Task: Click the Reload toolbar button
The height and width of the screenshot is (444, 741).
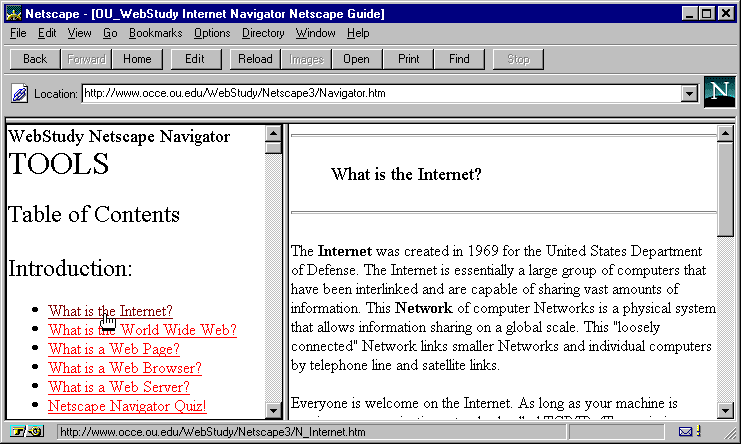Action: pyautogui.click(x=255, y=59)
